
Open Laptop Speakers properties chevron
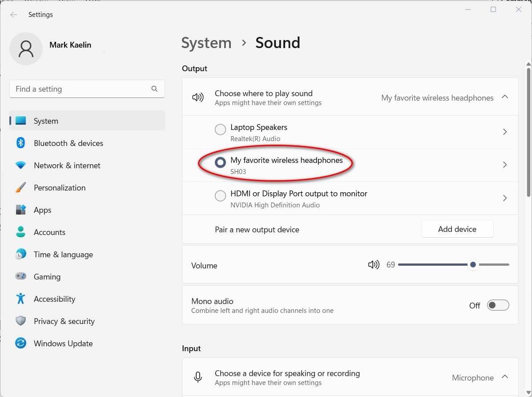coord(505,132)
